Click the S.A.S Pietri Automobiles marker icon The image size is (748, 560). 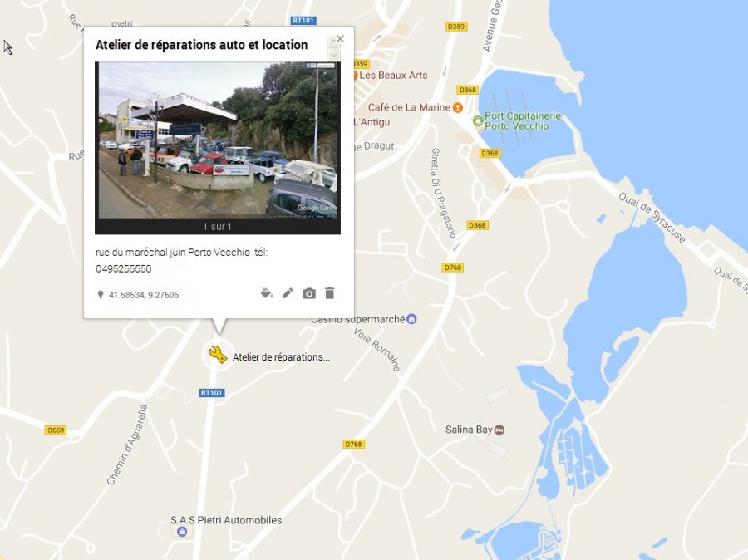(x=182, y=532)
